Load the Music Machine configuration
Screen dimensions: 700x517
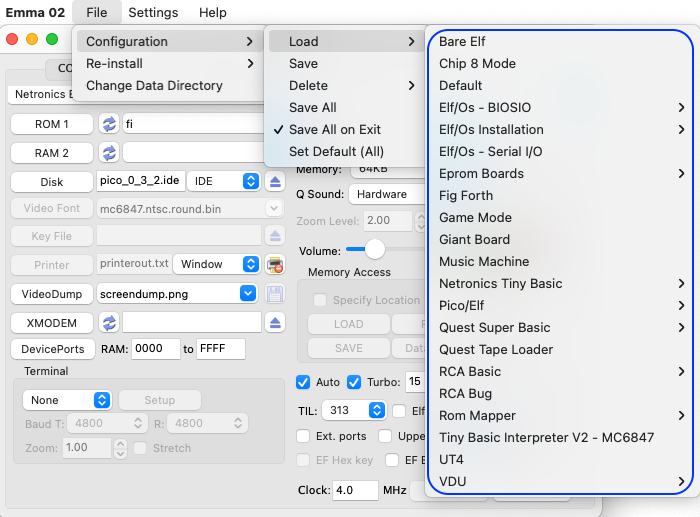pos(561,262)
